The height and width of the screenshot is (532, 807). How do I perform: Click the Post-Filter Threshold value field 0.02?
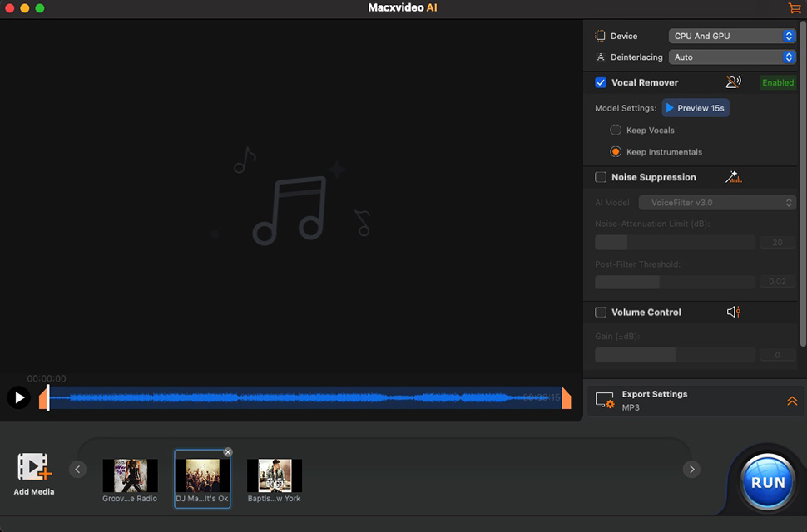(x=777, y=282)
